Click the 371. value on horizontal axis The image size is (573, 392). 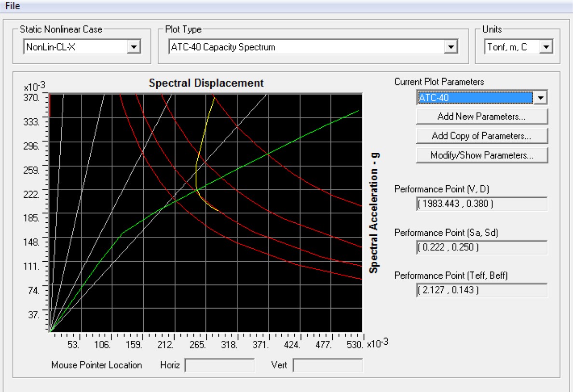click(x=260, y=345)
